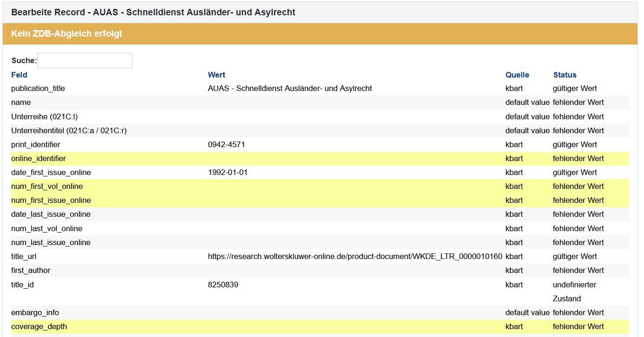Sort by the Status column header
Screen dimensions: 644x337
(565, 75)
